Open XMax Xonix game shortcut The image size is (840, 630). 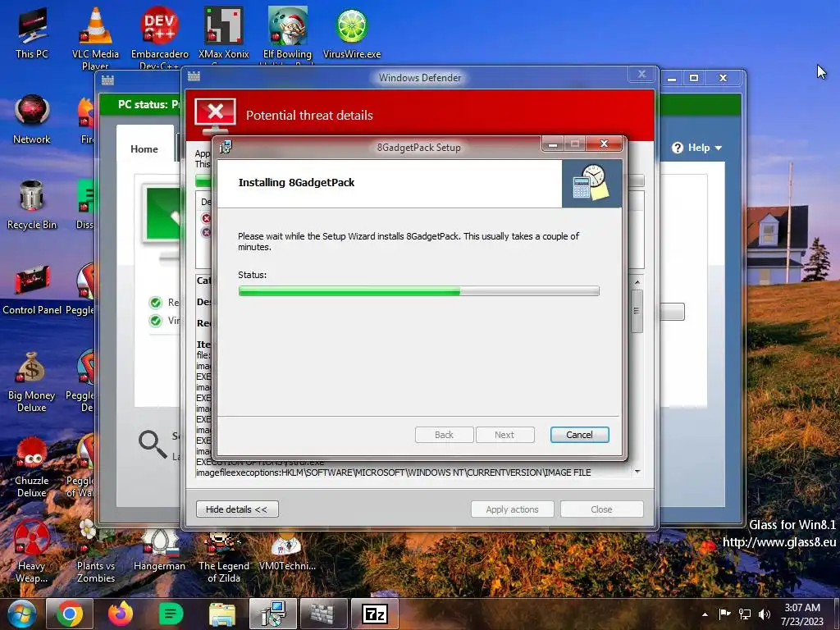(x=223, y=33)
